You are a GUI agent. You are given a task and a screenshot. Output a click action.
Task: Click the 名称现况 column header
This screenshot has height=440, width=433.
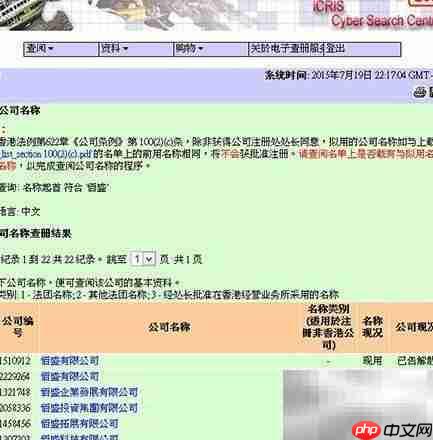click(x=373, y=327)
